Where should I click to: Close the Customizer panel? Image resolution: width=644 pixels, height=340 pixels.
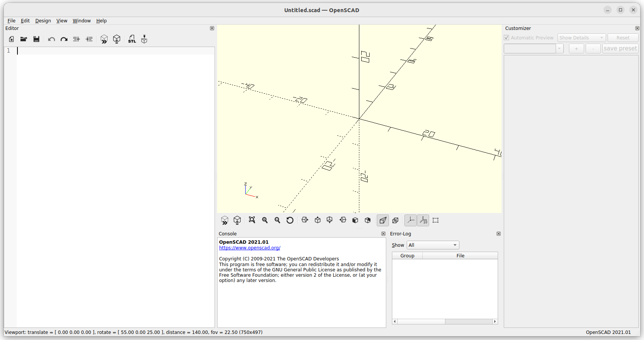pyautogui.click(x=637, y=28)
